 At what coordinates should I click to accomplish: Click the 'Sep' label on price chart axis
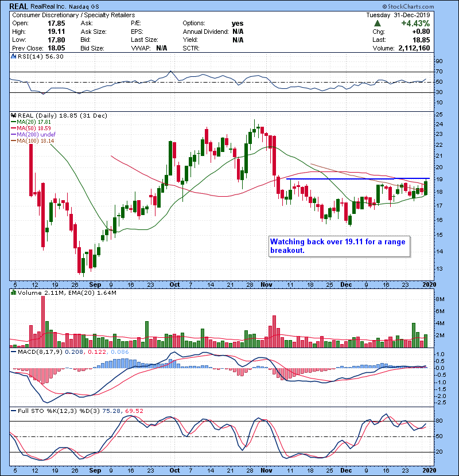point(95,285)
